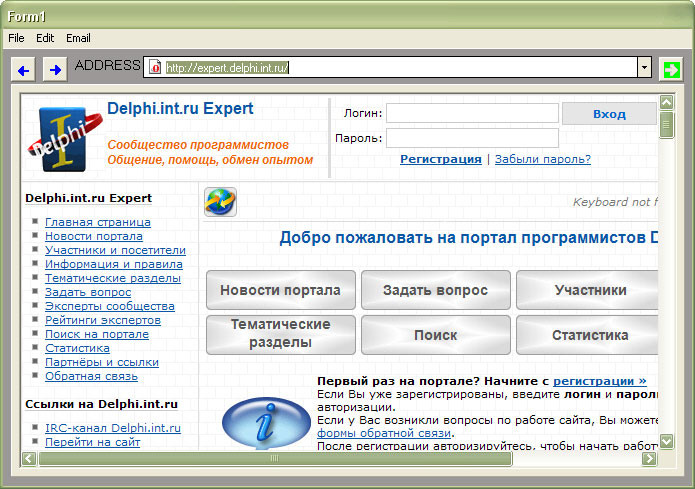This screenshot has height=489, width=695.
Task: Click the Статистика big button
Action: tap(587, 335)
